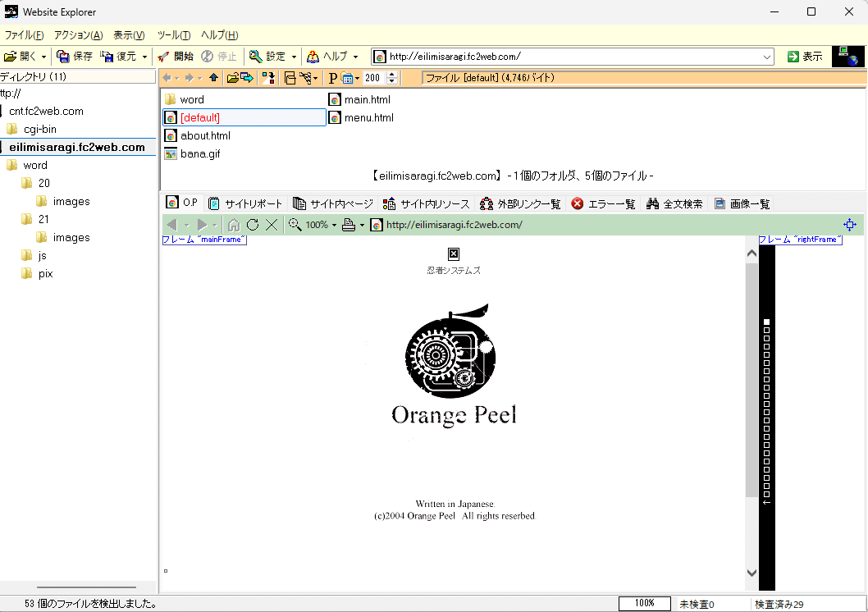The width and height of the screenshot is (868, 612).
Task: Open the ヘルプ(H) menu
Action: click(219, 34)
